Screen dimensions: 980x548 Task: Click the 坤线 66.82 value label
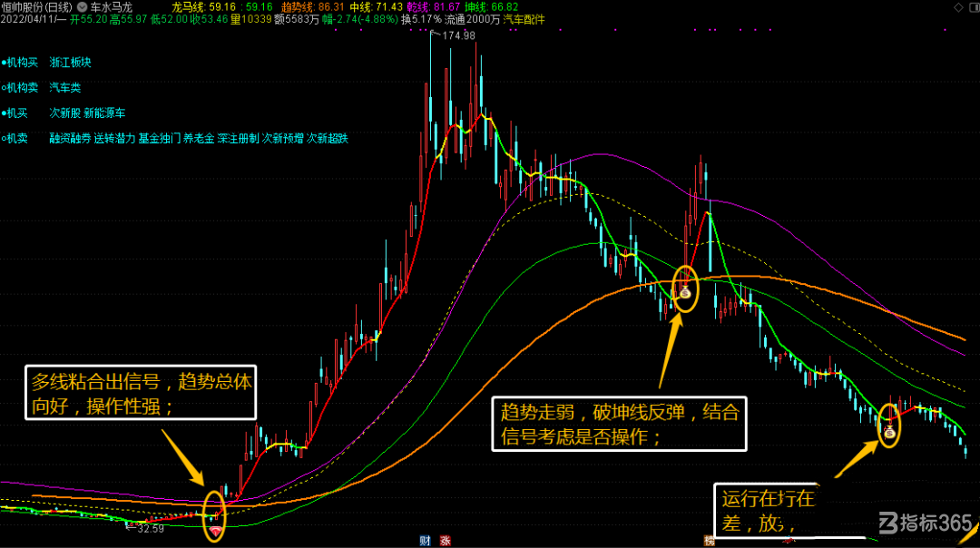pos(491,7)
